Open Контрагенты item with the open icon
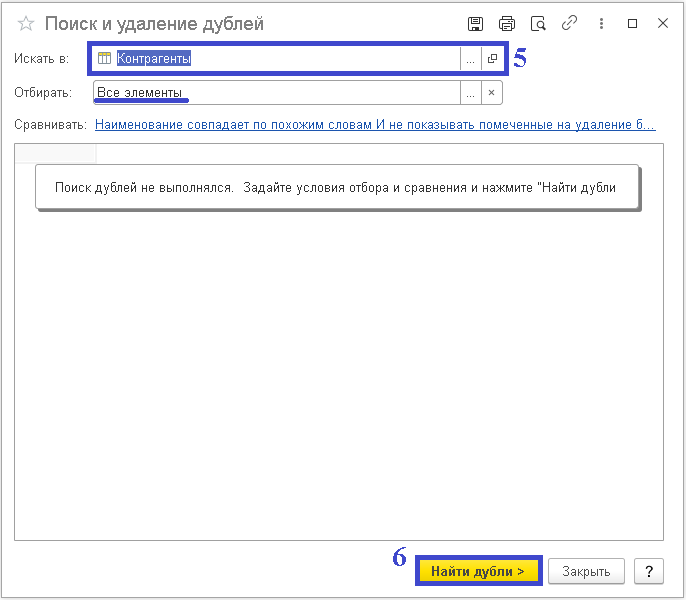Image resolution: width=686 pixels, height=600 pixels. point(492,59)
